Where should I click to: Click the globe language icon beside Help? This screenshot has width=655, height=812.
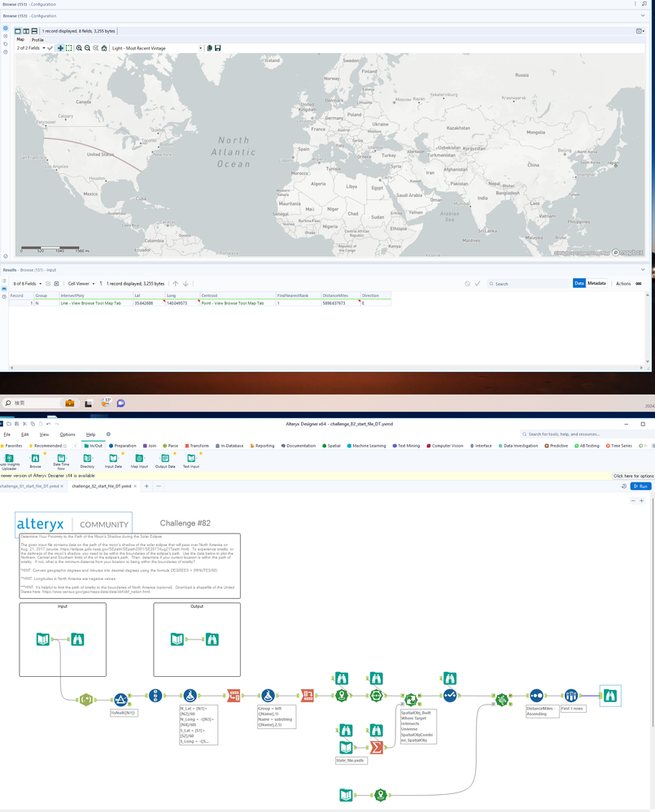(108, 434)
